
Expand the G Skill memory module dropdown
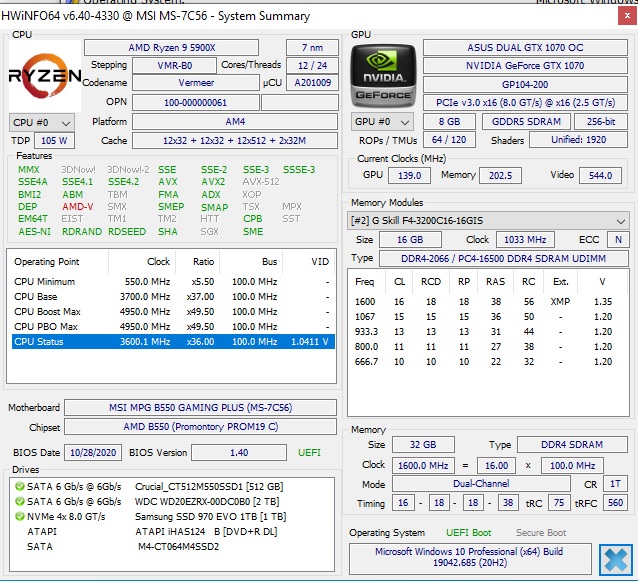click(487, 221)
